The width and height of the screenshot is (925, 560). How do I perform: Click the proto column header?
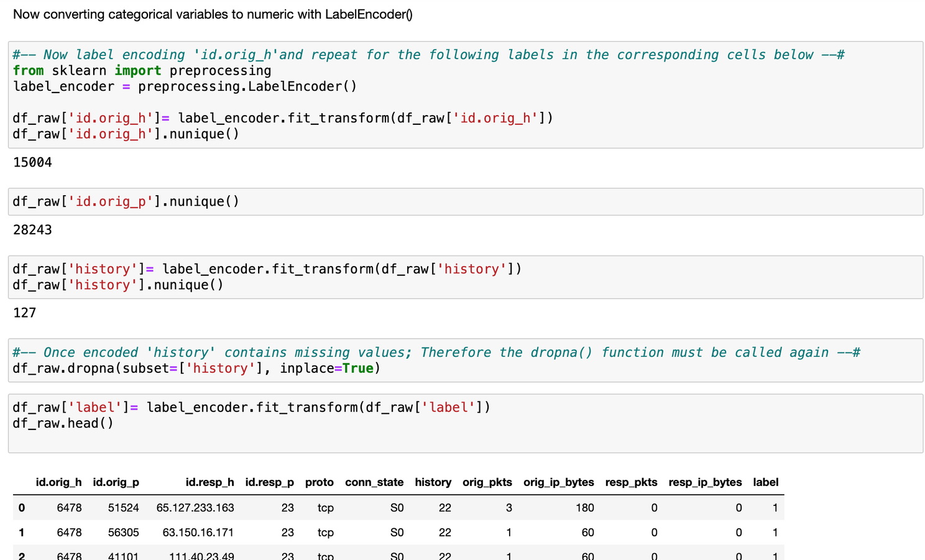pos(319,482)
